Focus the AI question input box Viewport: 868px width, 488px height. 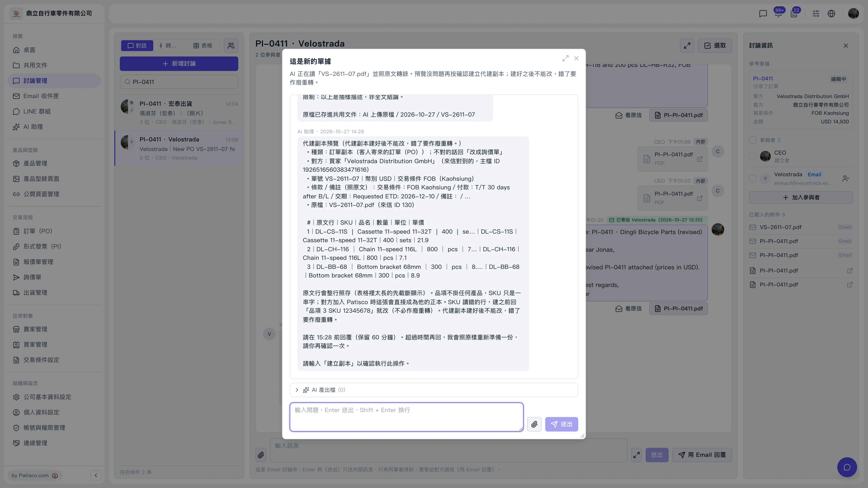click(406, 417)
